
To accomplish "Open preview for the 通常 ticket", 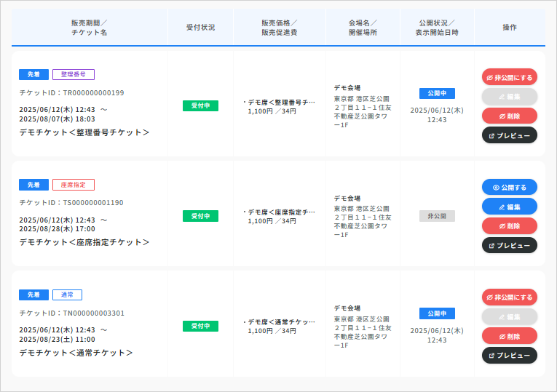I will 509,356.
